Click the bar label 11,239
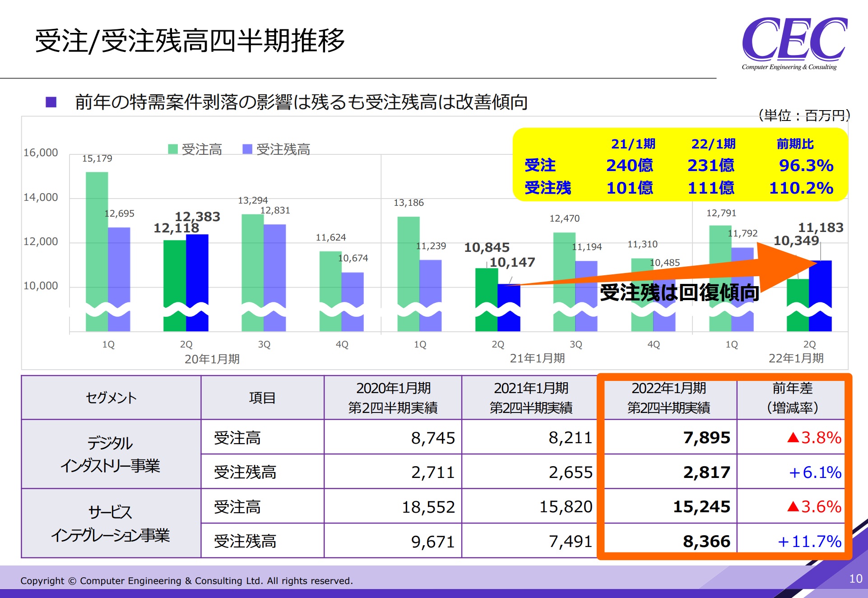The height and width of the screenshot is (598, 868). [x=431, y=246]
